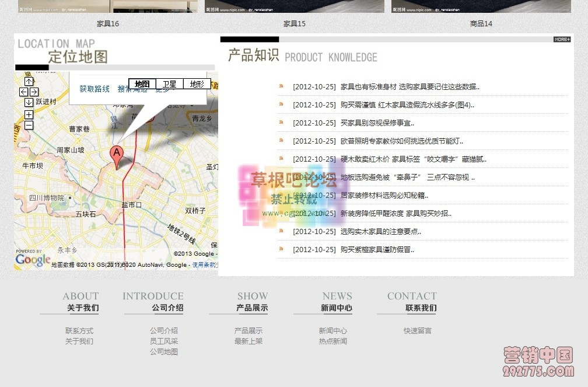
Task: Pan the map down with the down arrow icon
Action: pos(29,103)
